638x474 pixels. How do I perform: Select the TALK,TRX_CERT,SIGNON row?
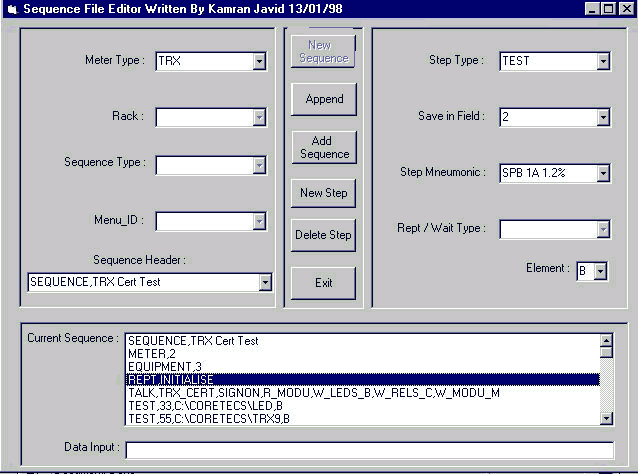tap(363, 393)
